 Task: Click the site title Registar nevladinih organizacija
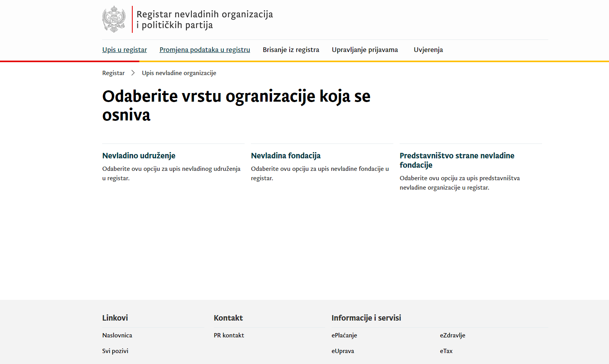[x=204, y=20]
